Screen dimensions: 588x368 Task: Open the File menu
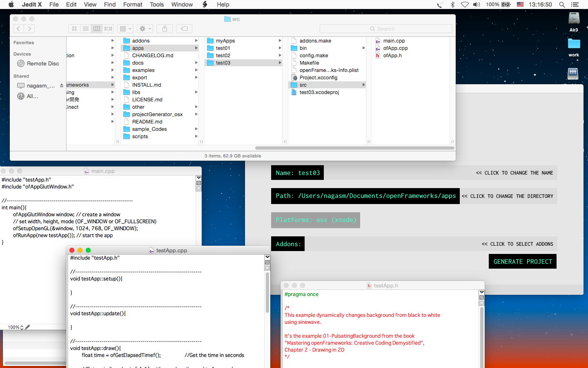(54, 4)
